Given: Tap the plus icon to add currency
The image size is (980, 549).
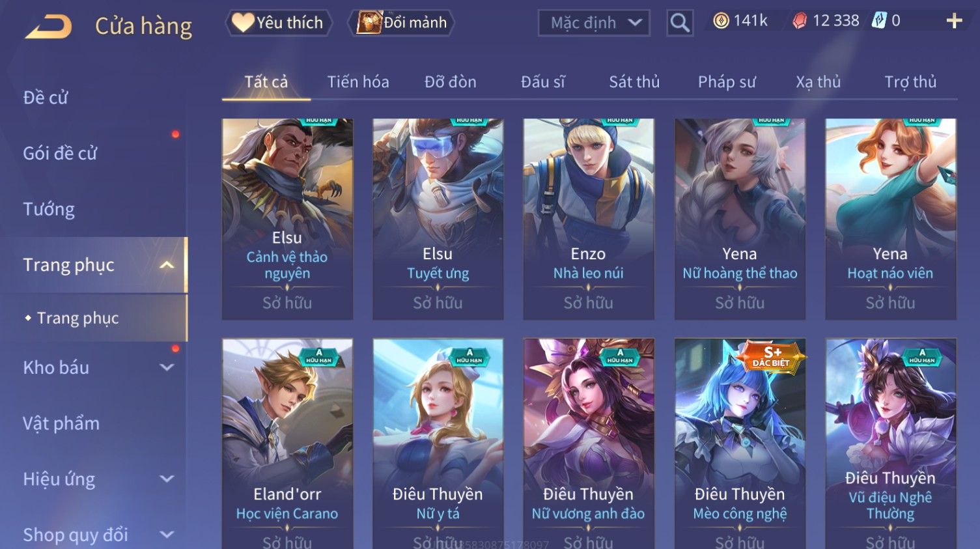Looking at the screenshot, I should coord(954,21).
